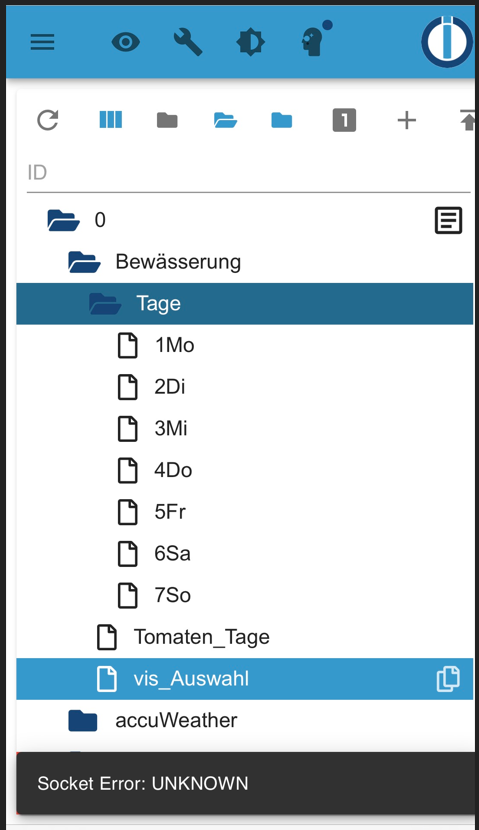Click the eye view icon in header
The image size is (479, 830).
pos(126,42)
